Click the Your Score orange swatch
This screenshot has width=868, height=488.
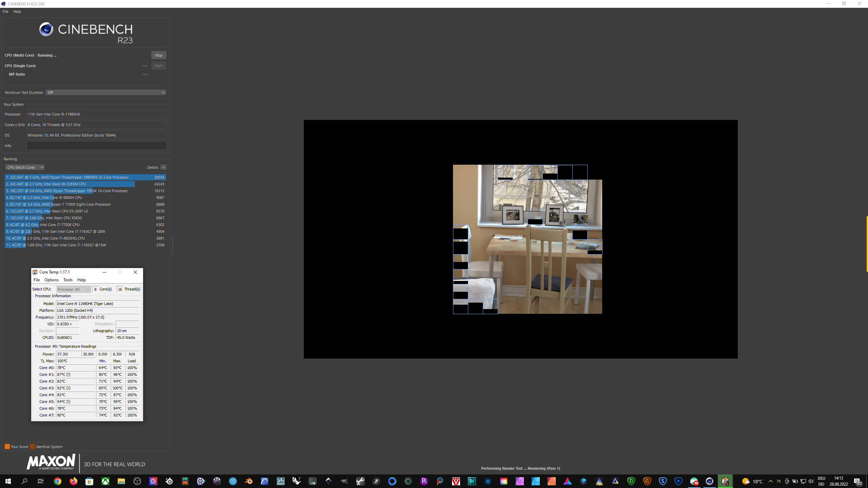click(x=7, y=447)
